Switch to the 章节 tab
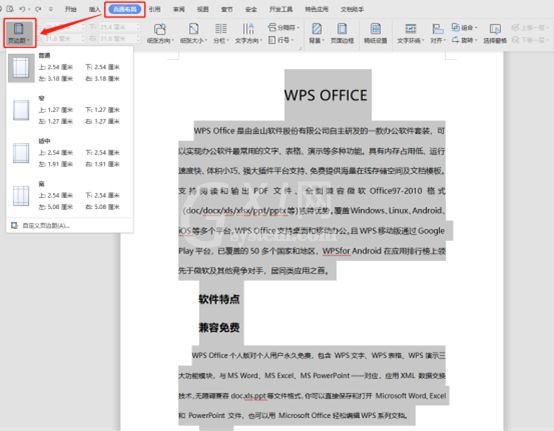The width and height of the screenshot is (554, 431). (x=226, y=9)
